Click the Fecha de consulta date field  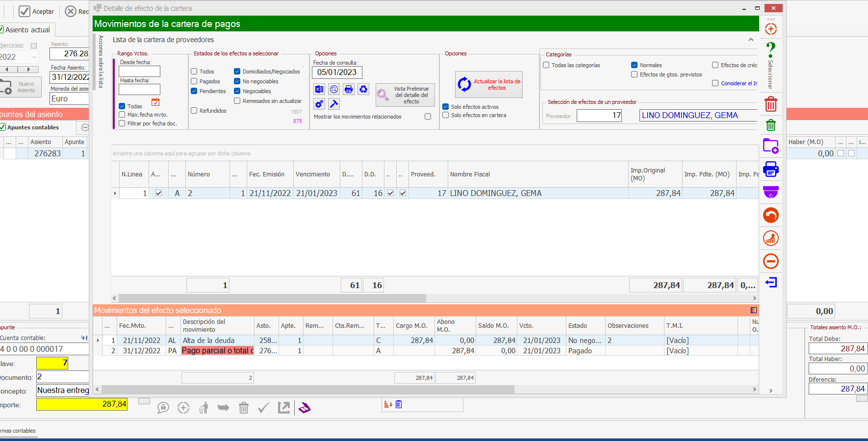pos(337,73)
